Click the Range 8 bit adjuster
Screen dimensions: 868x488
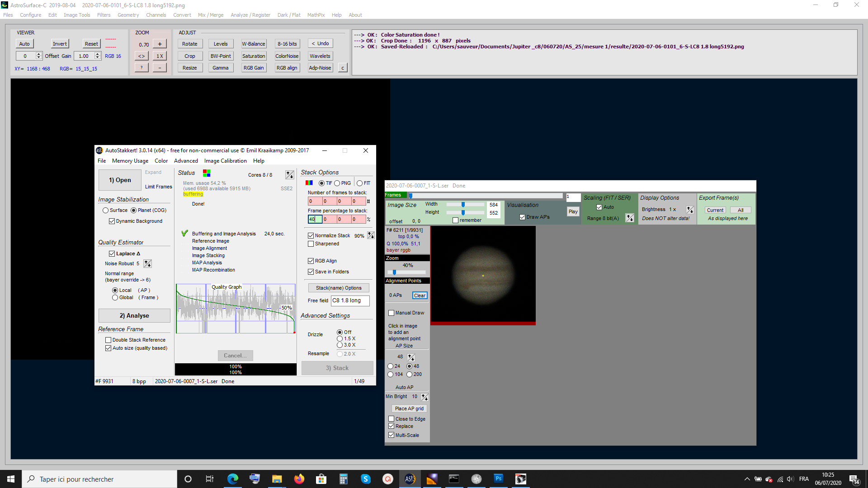(x=630, y=218)
